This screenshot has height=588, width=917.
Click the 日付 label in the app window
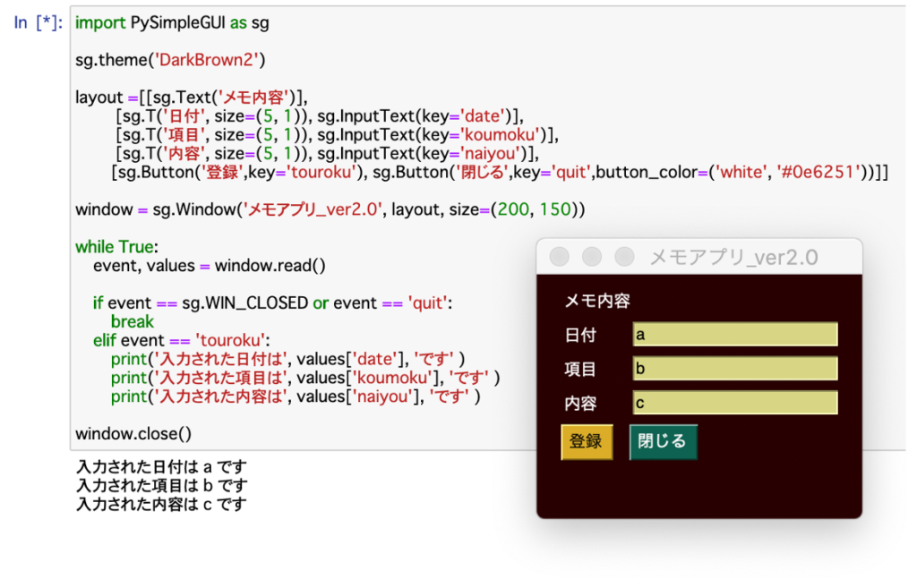(x=580, y=336)
